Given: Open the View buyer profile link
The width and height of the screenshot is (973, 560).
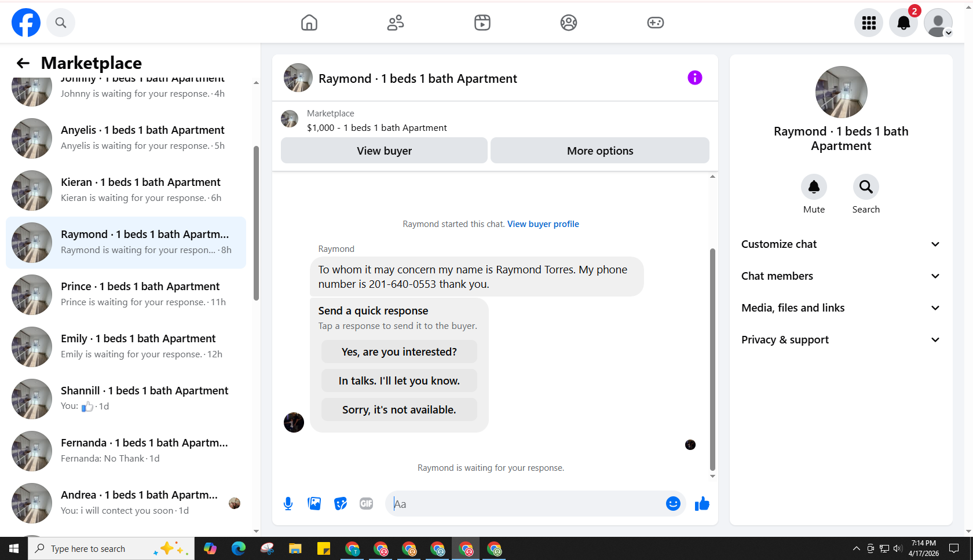Looking at the screenshot, I should pos(543,224).
